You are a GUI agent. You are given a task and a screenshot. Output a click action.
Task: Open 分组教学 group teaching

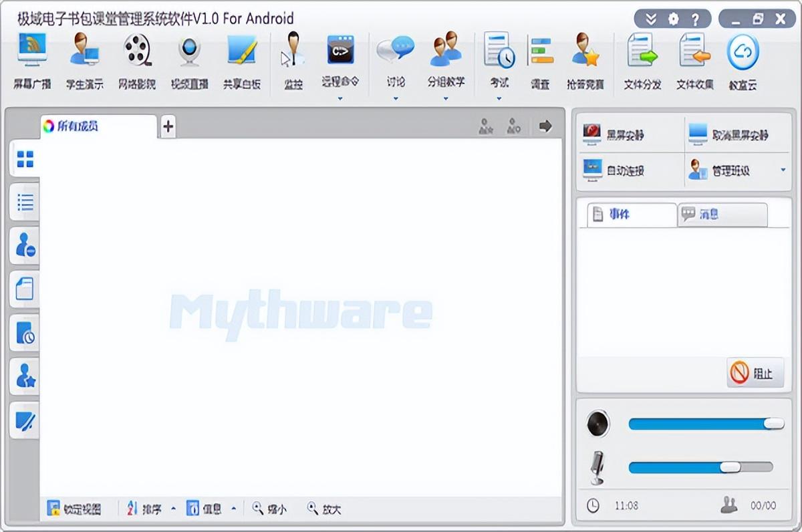[x=446, y=60]
